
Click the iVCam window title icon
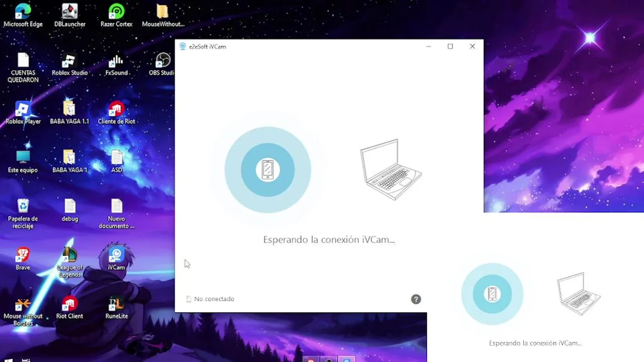[183, 46]
